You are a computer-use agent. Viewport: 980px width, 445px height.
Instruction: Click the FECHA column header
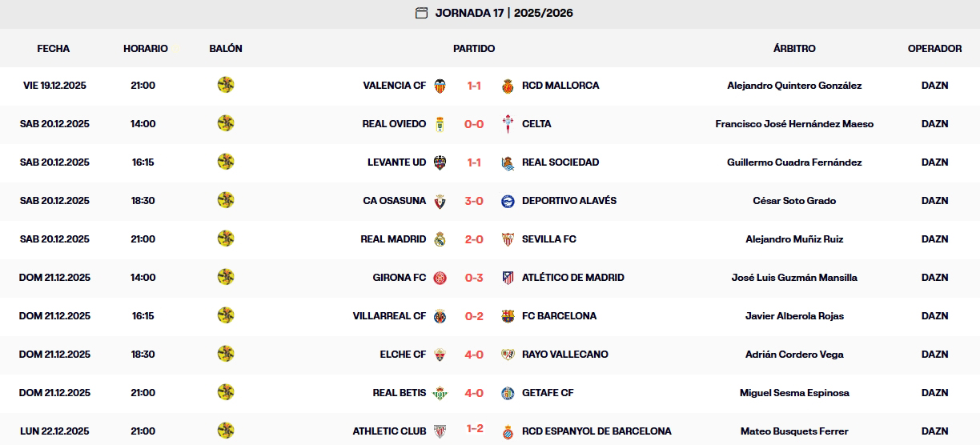pos(54,49)
